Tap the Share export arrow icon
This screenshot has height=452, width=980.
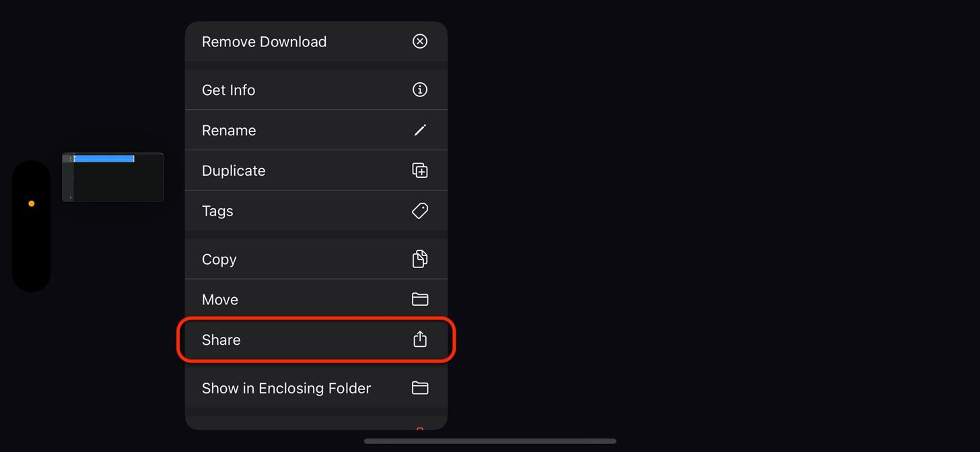(419, 340)
